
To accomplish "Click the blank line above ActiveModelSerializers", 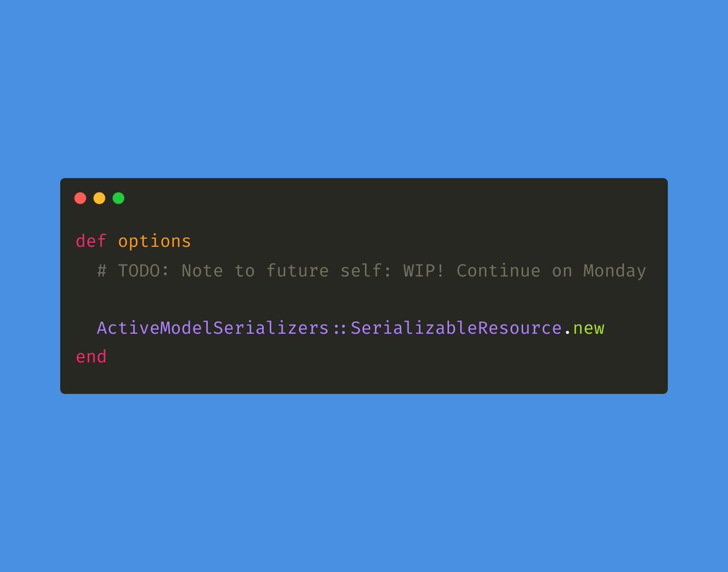I will pos(364,300).
